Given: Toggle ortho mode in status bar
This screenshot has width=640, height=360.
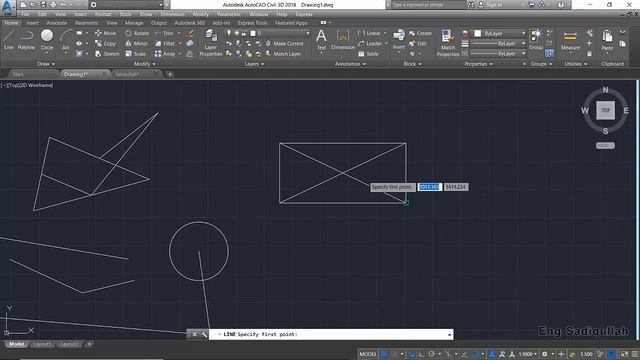Looking at the screenshot, I should pos(421,354).
